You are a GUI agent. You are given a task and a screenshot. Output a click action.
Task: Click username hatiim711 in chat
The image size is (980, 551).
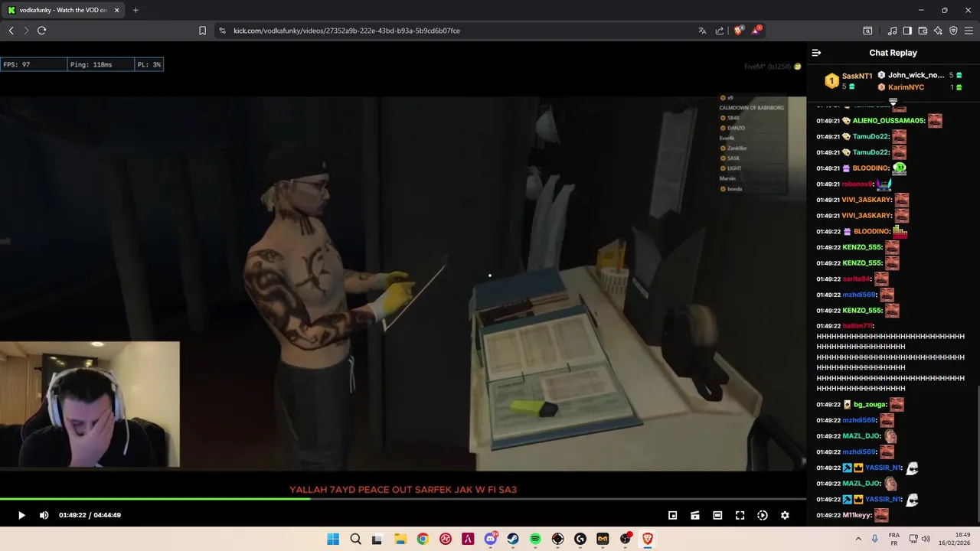857,326
